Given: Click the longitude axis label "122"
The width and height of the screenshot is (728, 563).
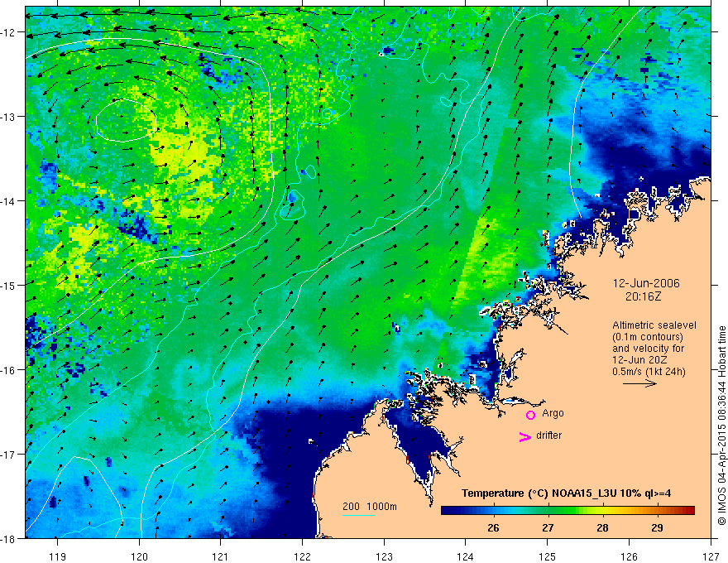Looking at the screenshot, I should (302, 556).
